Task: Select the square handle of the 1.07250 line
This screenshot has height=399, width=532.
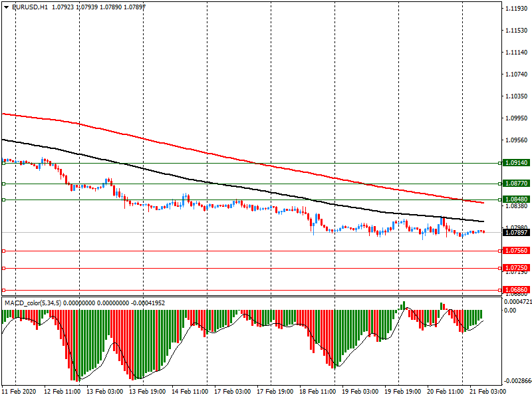Action: (4, 268)
